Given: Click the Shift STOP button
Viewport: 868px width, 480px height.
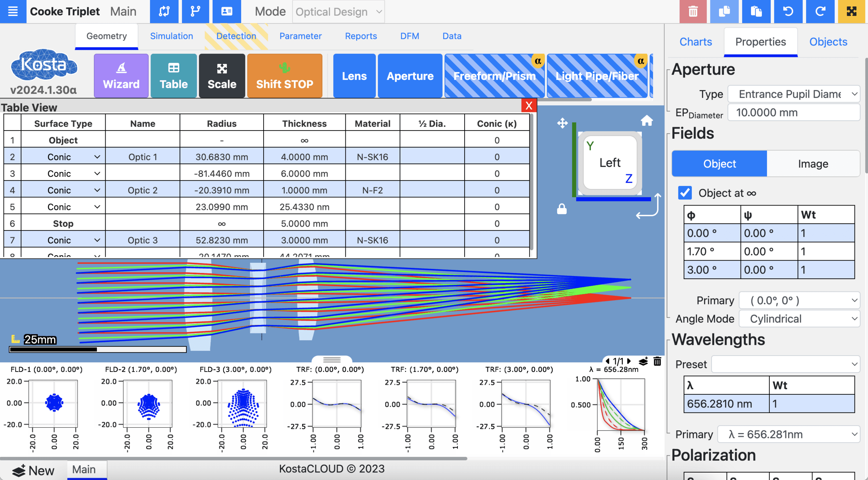Looking at the screenshot, I should [285, 76].
